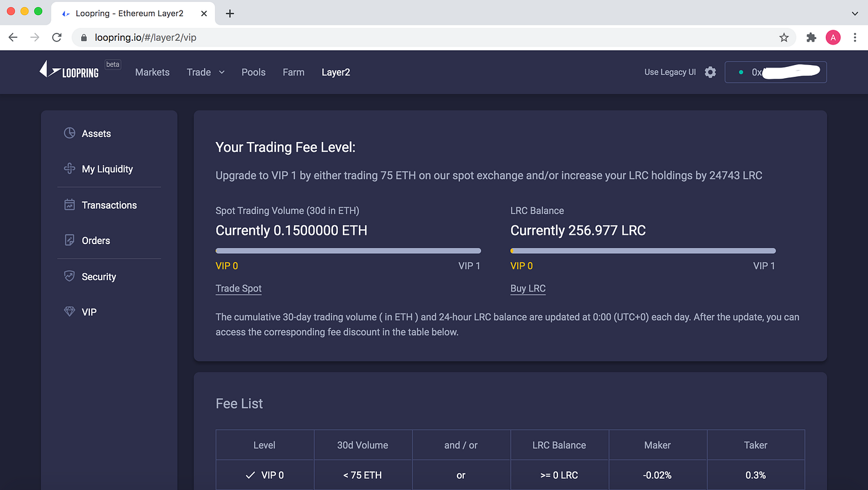868x490 pixels.
Task: Click the "Maker" column header
Action: (657, 445)
